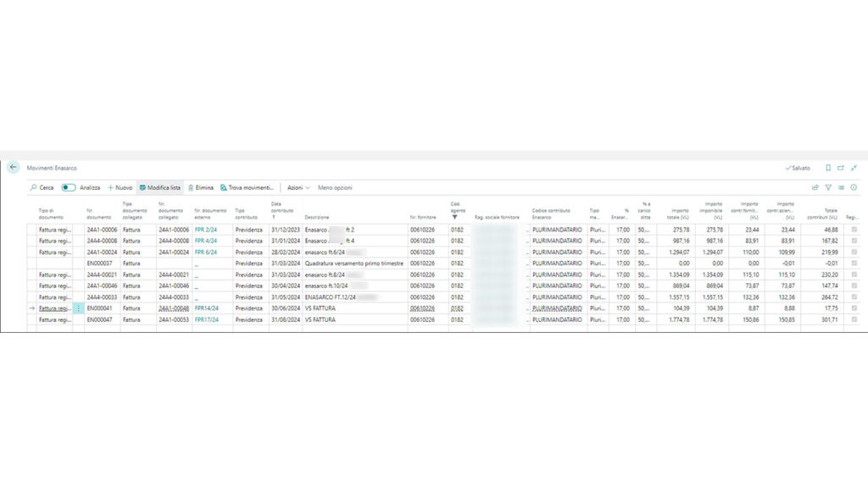Click the Cerca search icon

pos(35,187)
